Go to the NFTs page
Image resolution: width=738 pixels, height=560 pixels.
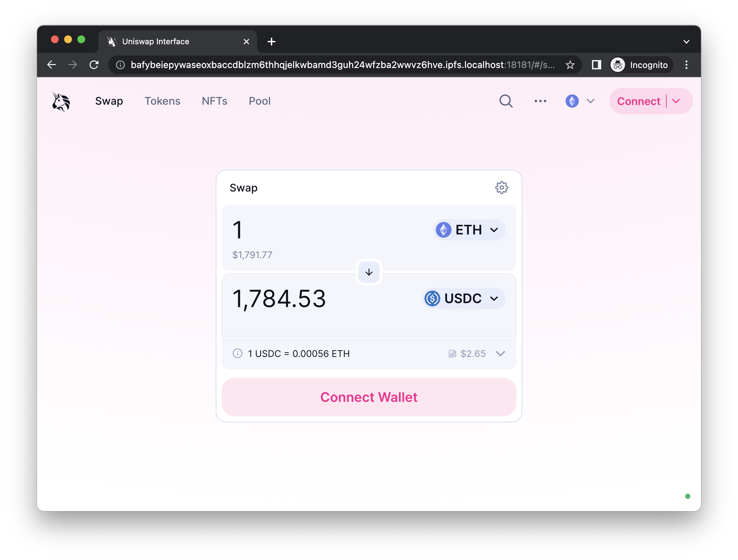click(x=214, y=101)
